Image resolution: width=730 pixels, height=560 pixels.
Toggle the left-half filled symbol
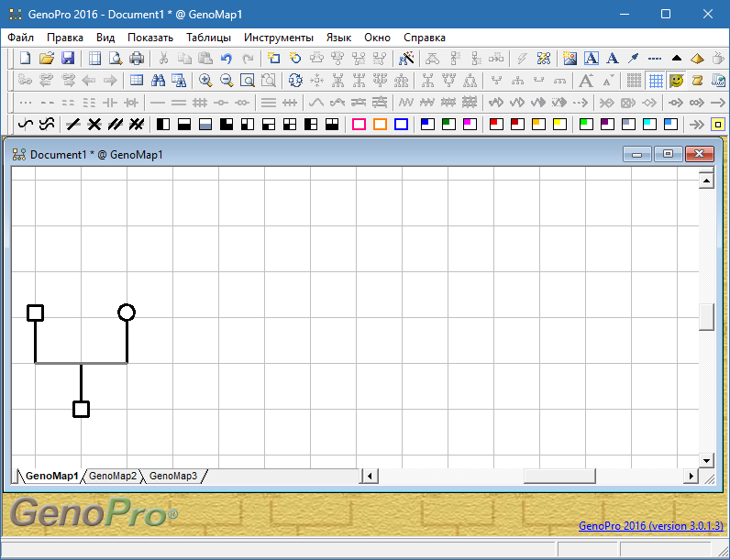[x=163, y=124]
